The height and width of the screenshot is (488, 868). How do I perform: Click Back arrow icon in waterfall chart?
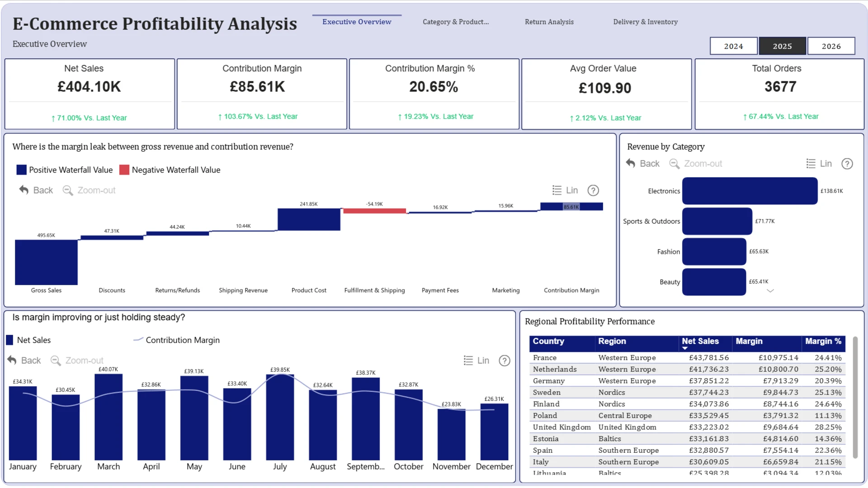coord(24,190)
